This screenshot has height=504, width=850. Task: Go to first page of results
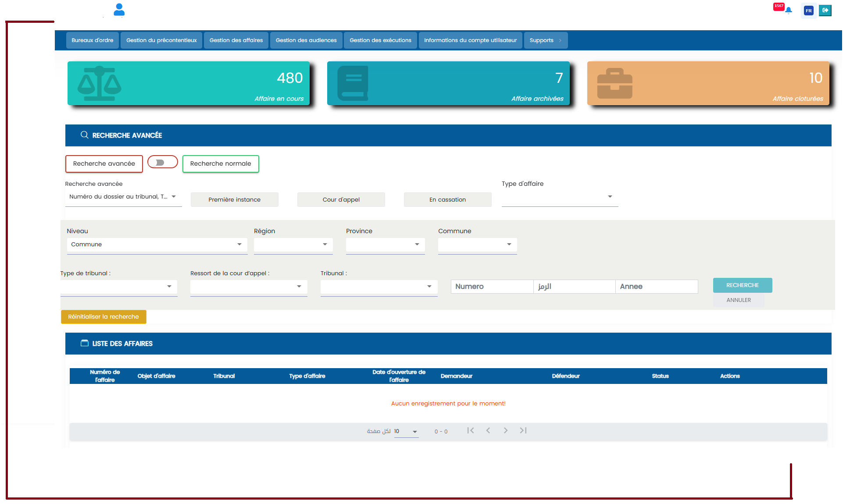(471, 430)
